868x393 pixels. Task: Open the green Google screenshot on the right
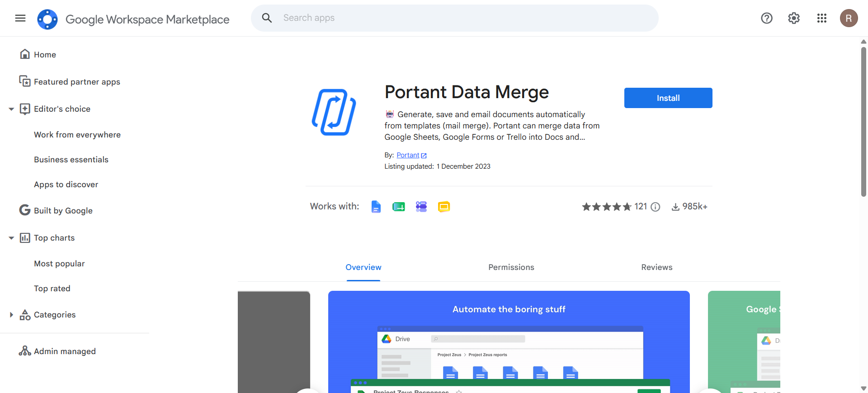(x=744, y=342)
